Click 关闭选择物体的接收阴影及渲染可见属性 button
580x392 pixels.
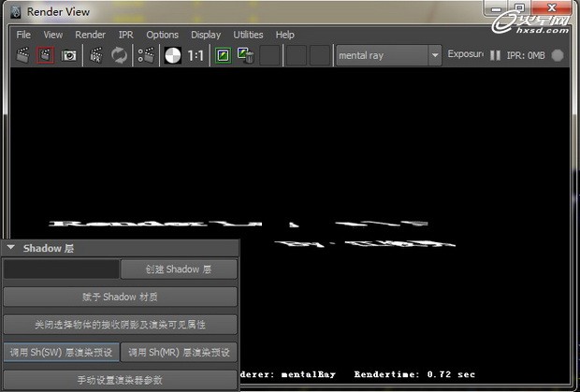pyautogui.click(x=121, y=325)
